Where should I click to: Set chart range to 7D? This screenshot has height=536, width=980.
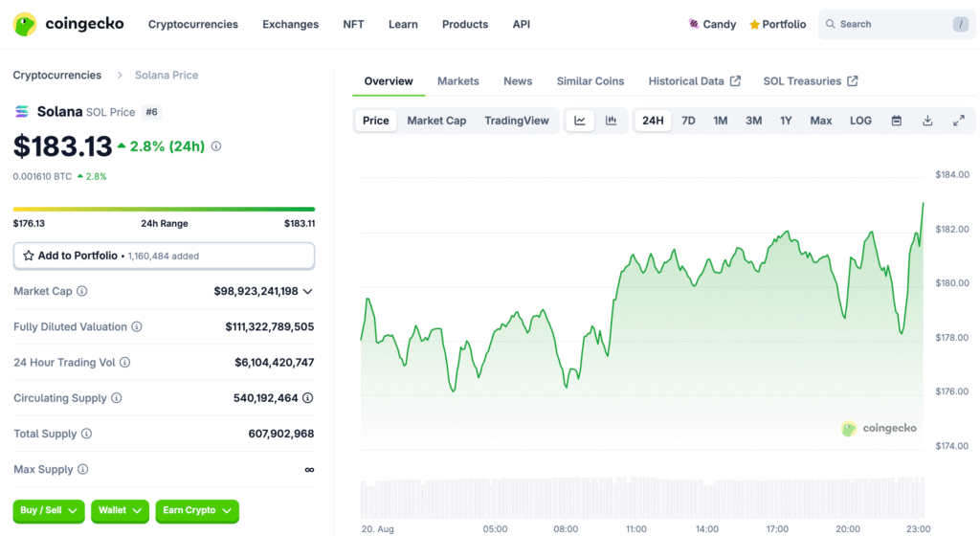pos(688,121)
